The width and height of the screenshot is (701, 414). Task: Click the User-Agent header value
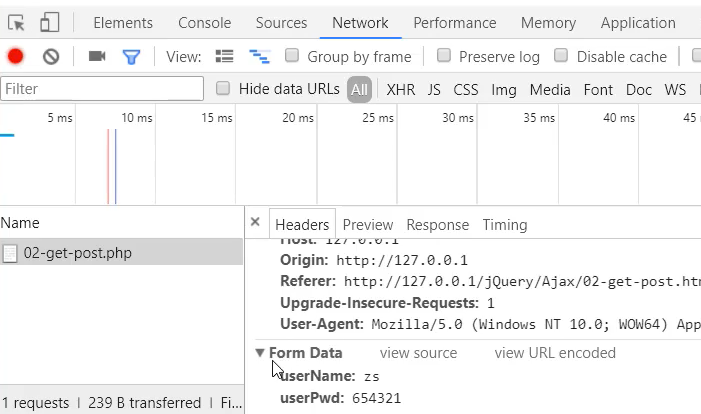coord(536,324)
